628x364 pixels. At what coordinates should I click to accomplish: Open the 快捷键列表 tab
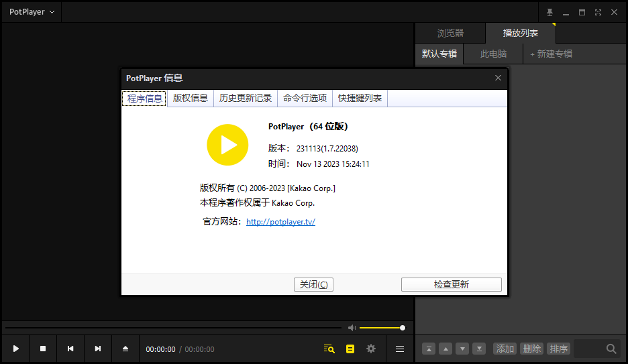[x=360, y=99]
